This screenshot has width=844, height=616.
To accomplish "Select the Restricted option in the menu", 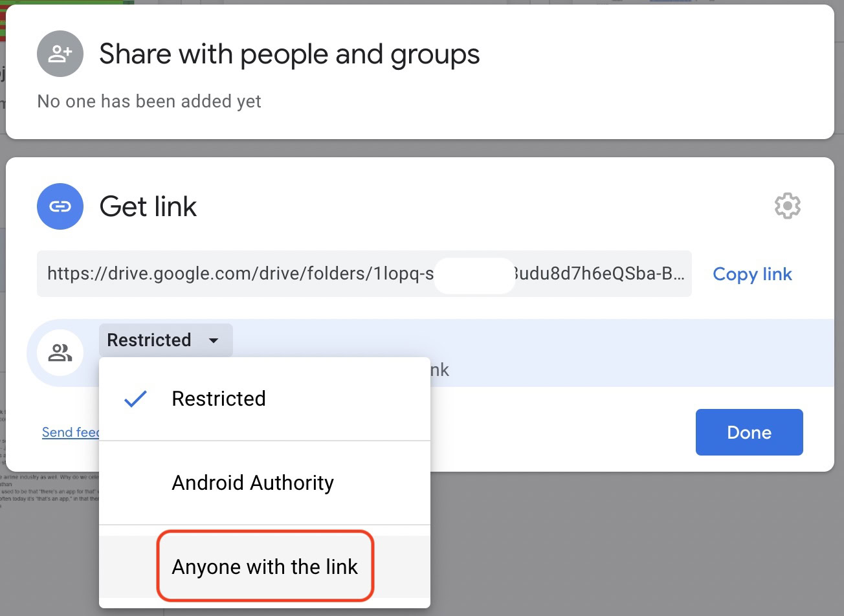I will pos(218,399).
